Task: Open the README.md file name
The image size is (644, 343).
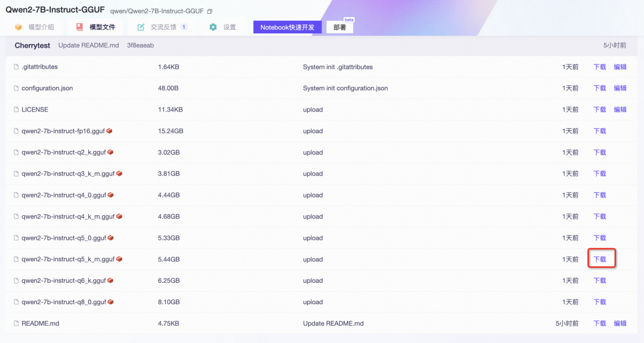Action: (x=41, y=324)
